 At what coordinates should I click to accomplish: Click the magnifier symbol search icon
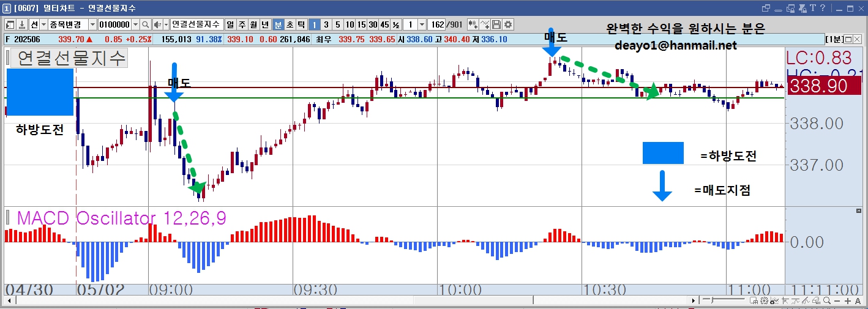pos(146,24)
